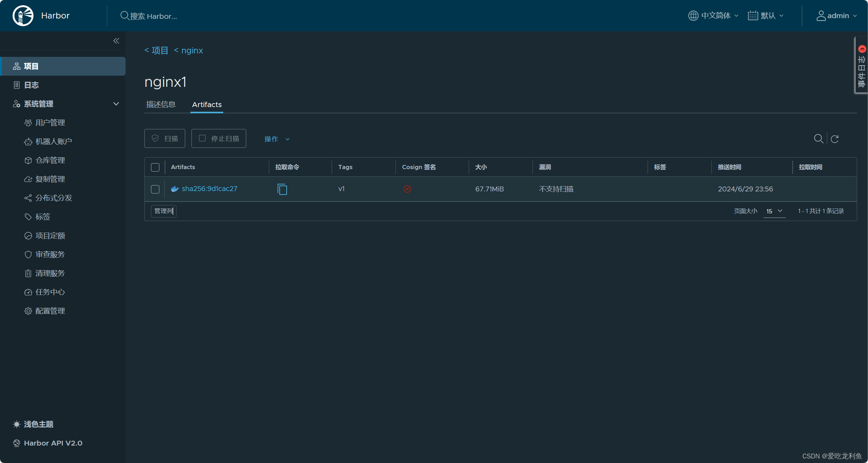
Task: Open artifact table search magnifier
Action: (818, 139)
